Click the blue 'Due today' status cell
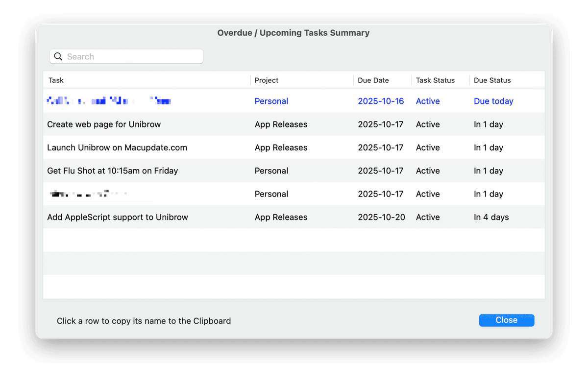Screen dimensions: 588x387 493,101
